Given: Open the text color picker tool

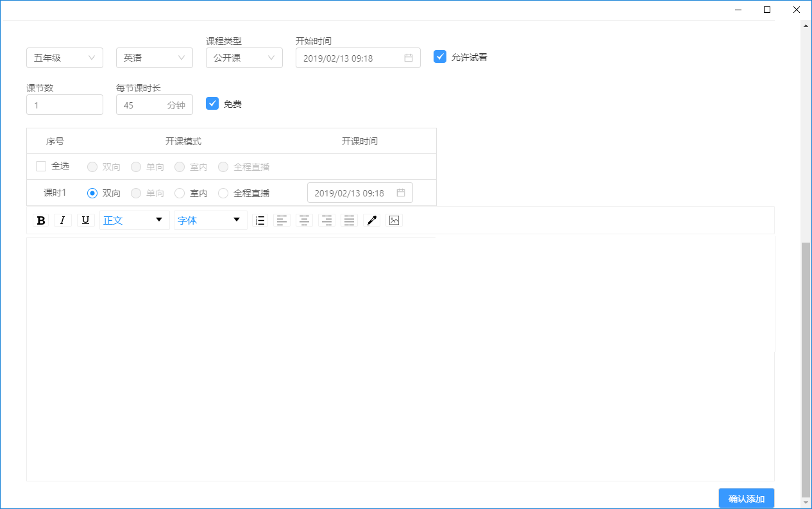Looking at the screenshot, I should pyautogui.click(x=371, y=220).
